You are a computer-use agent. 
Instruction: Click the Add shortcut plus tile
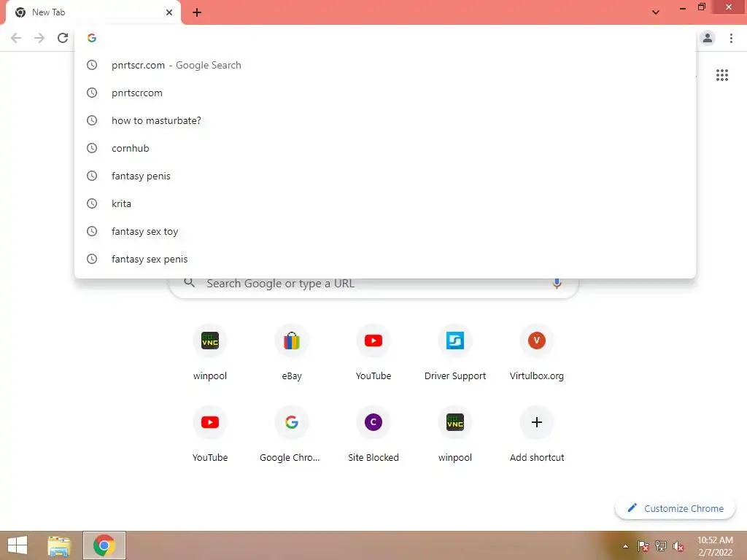[537, 434]
